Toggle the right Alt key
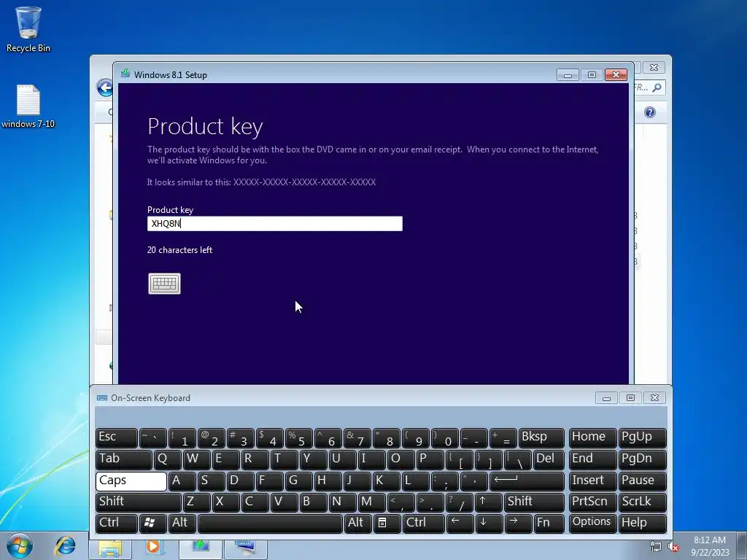747x560 pixels. [x=357, y=524]
